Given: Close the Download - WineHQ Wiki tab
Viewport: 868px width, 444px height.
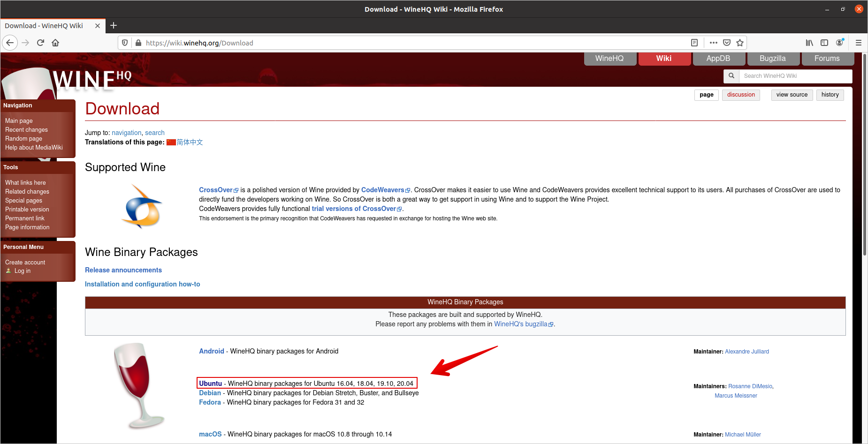Looking at the screenshot, I should click(x=98, y=26).
